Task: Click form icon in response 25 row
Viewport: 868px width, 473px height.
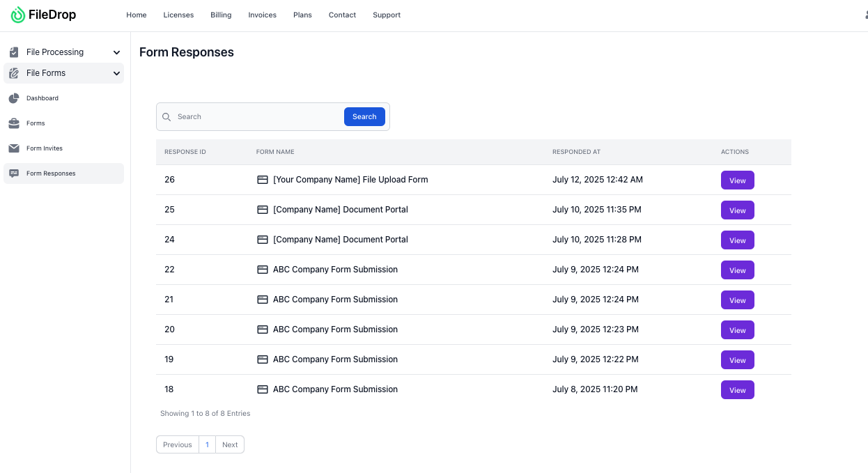Action: [x=263, y=210]
